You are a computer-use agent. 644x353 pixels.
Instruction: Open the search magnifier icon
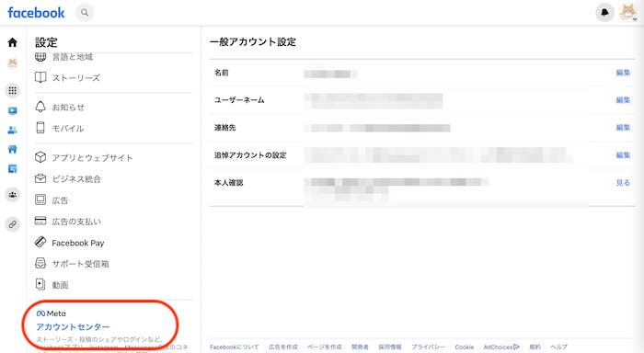coord(85,13)
